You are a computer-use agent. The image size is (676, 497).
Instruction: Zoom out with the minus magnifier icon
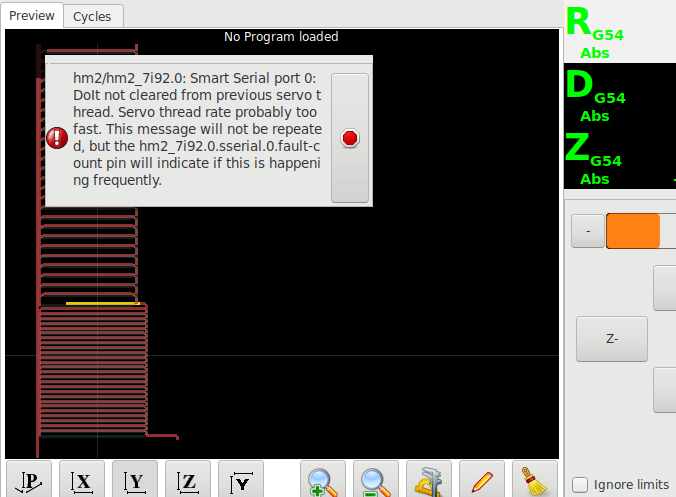(376, 480)
